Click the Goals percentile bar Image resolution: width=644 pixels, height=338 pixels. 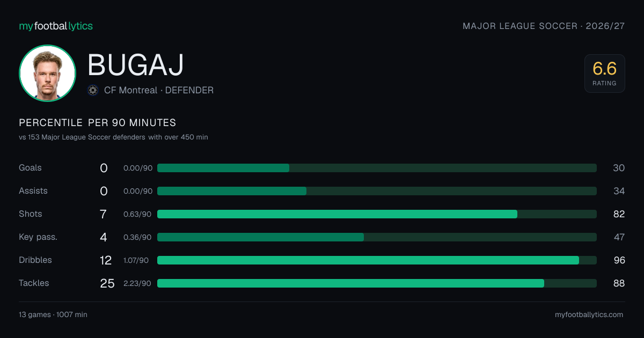[x=377, y=168]
